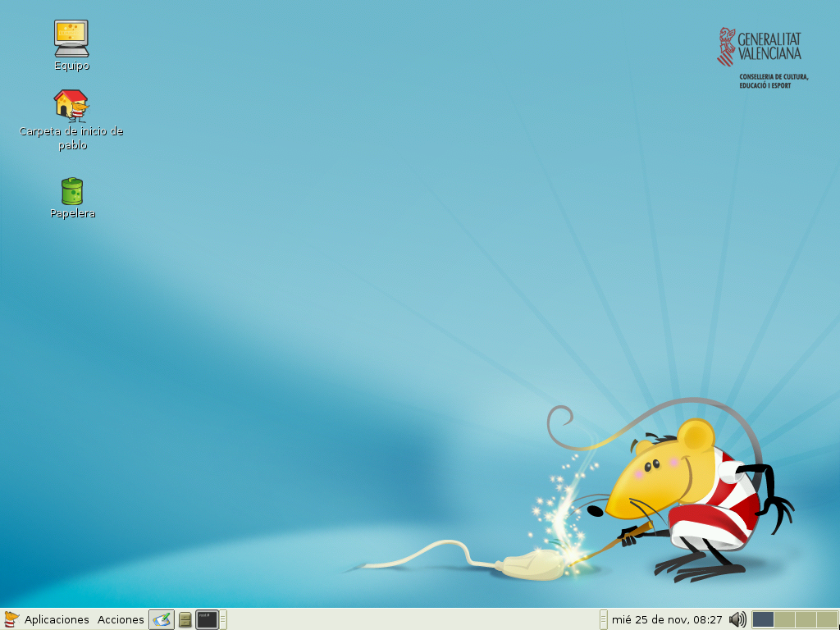Screen dimensions: 840x630
Task: Click the file cabinet launcher in panel
Action: coord(185,619)
